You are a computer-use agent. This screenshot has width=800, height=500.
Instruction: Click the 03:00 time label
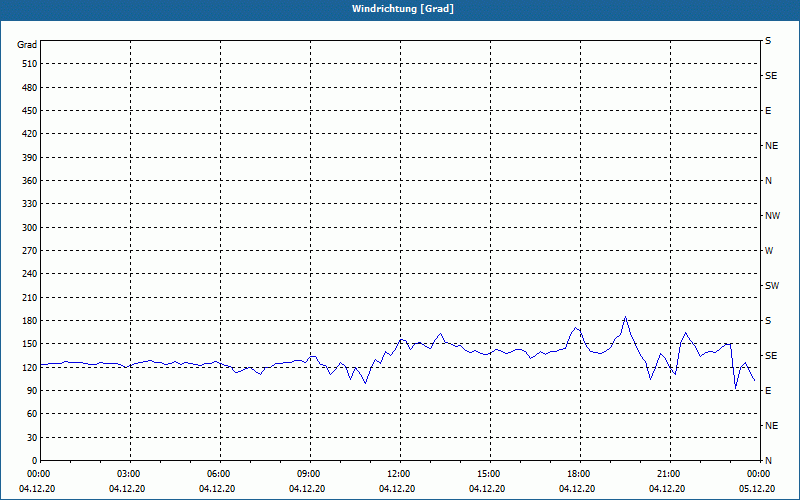pos(131,474)
